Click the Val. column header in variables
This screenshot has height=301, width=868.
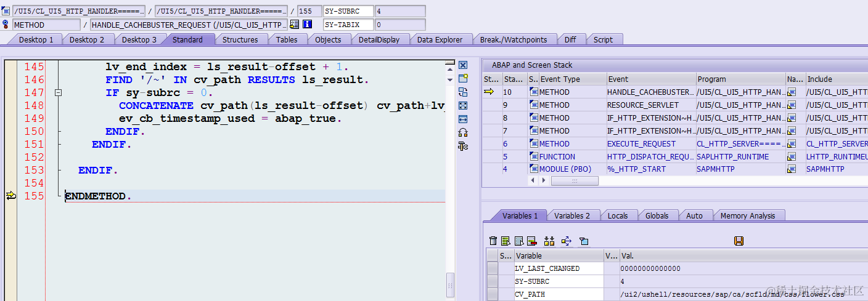(743, 255)
